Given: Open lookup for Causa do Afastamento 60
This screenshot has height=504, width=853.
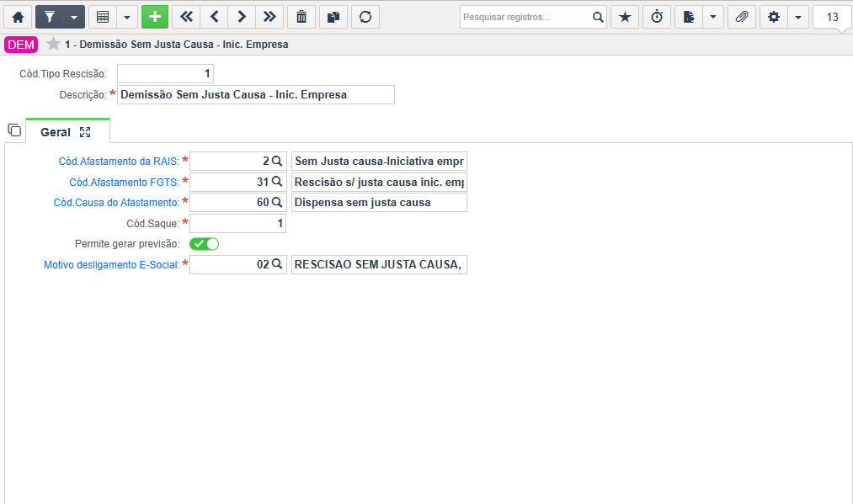Looking at the screenshot, I should pos(277,202).
